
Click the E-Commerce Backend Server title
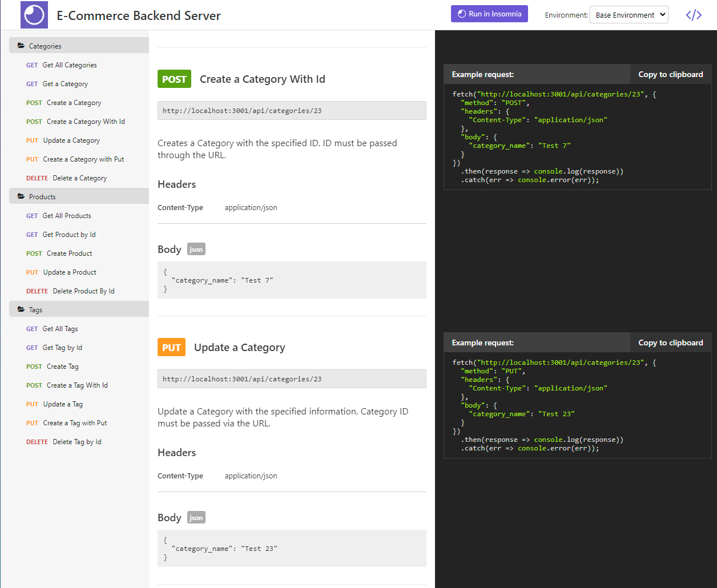139,15
